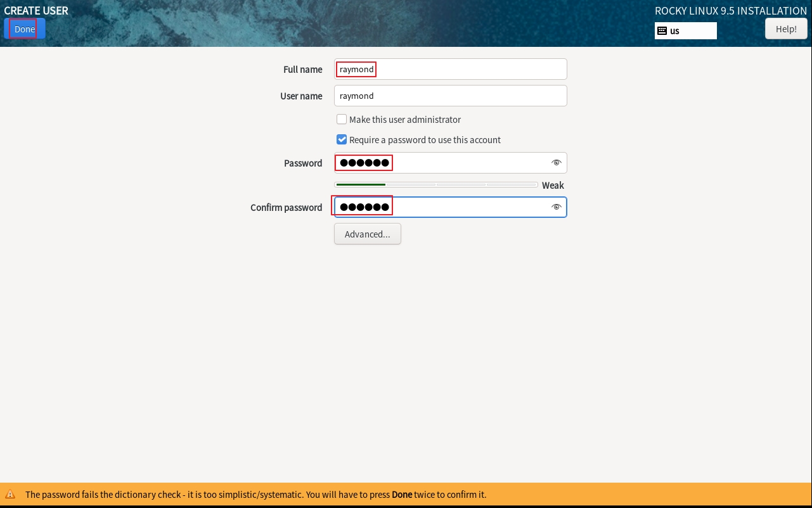Focus the Confirm password input field
This screenshot has height=508, width=812.
pyautogui.click(x=451, y=207)
